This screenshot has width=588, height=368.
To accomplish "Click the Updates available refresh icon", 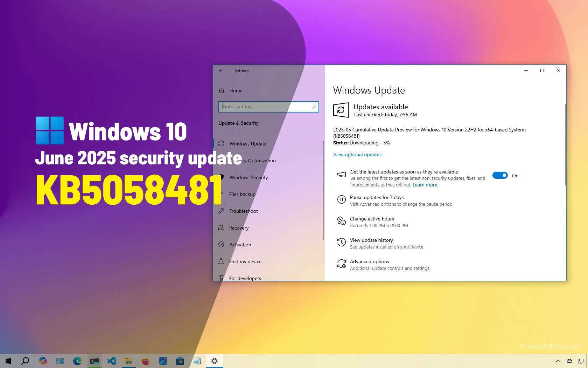I will point(341,110).
